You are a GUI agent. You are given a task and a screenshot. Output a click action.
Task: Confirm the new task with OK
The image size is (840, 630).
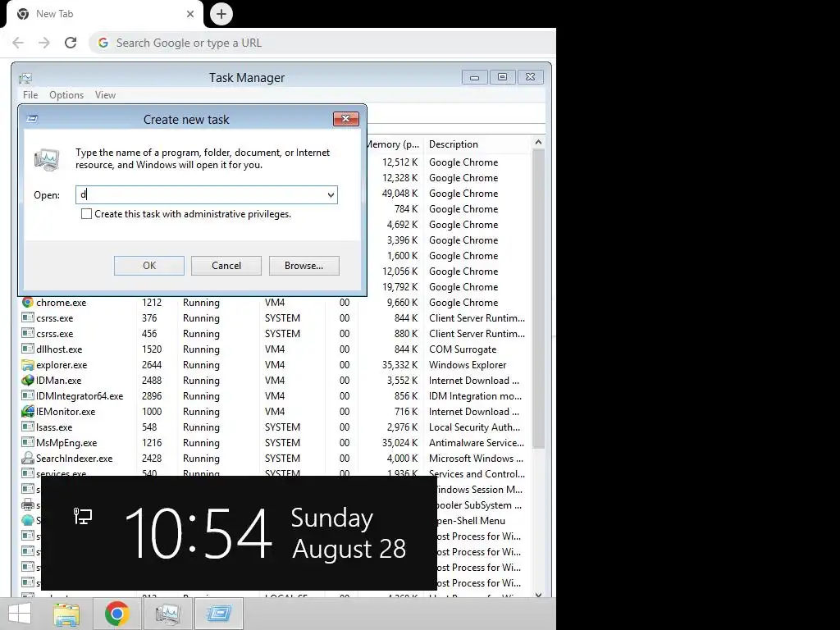(149, 266)
